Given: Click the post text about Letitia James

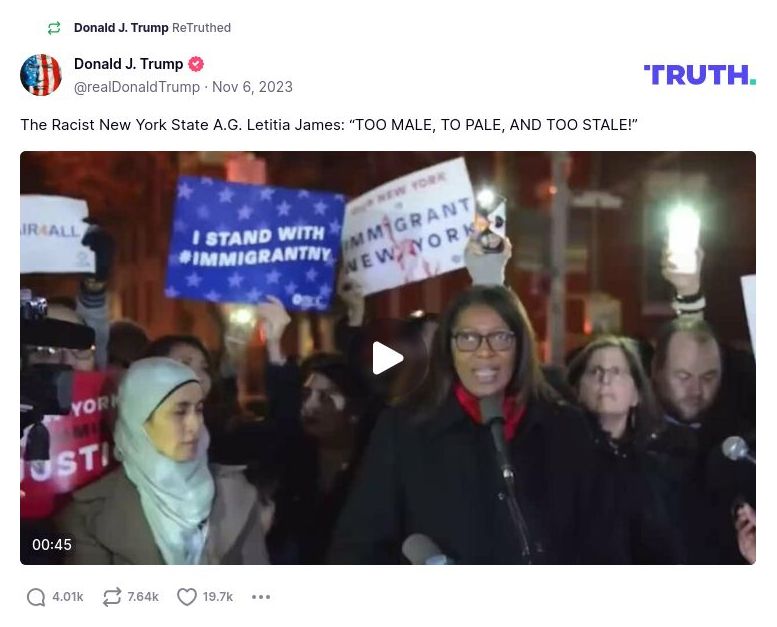Looking at the screenshot, I should [x=329, y=125].
